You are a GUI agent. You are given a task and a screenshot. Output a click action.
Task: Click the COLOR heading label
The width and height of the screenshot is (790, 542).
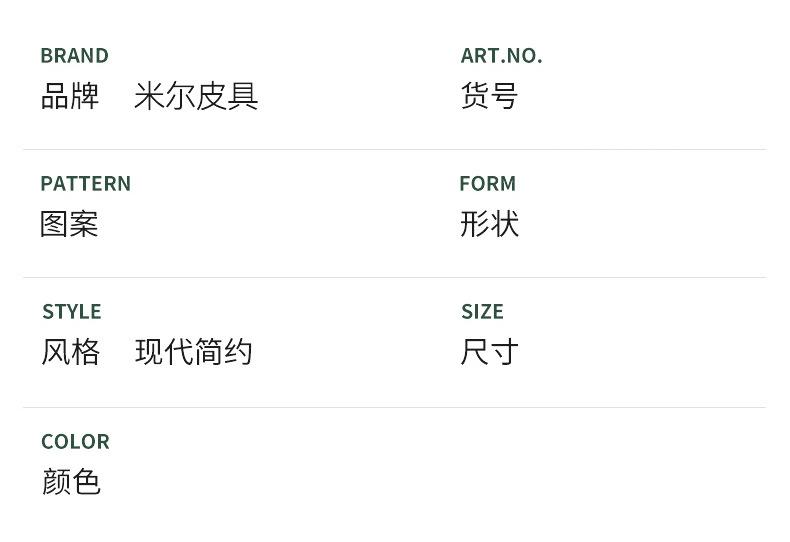point(75,442)
